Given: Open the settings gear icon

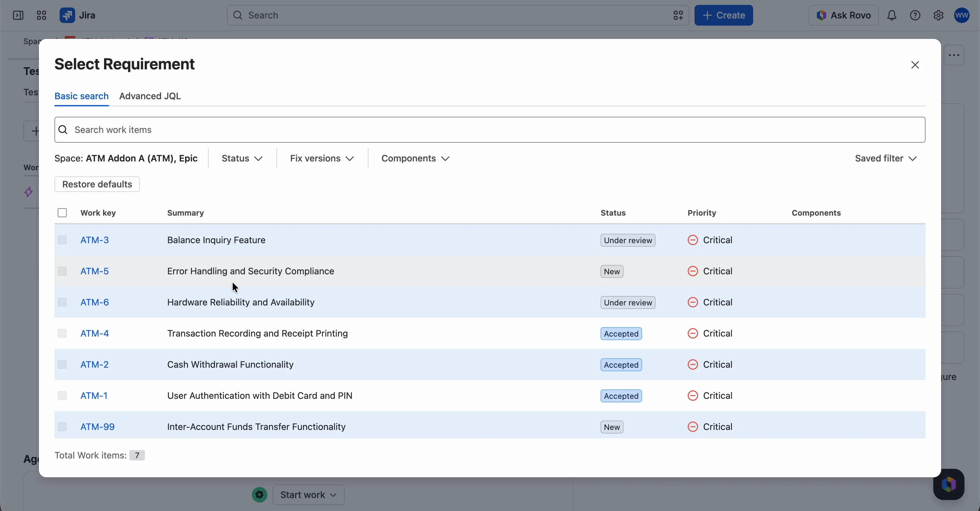Looking at the screenshot, I should click(938, 15).
